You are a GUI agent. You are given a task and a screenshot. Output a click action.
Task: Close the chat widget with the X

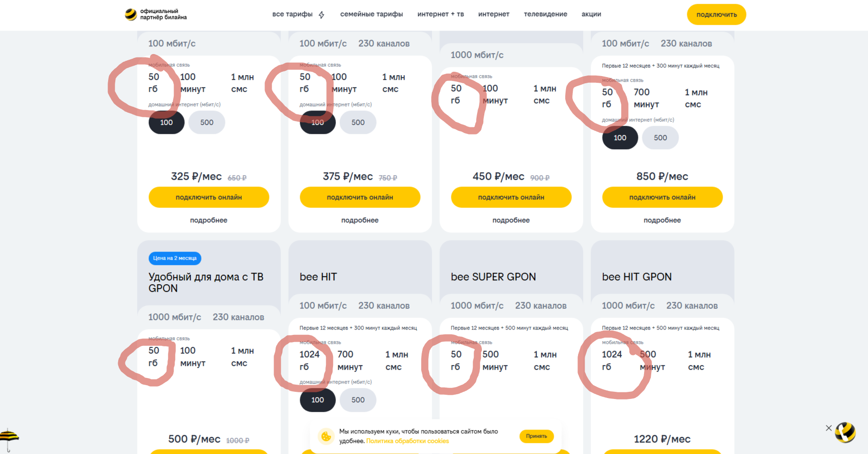829,428
